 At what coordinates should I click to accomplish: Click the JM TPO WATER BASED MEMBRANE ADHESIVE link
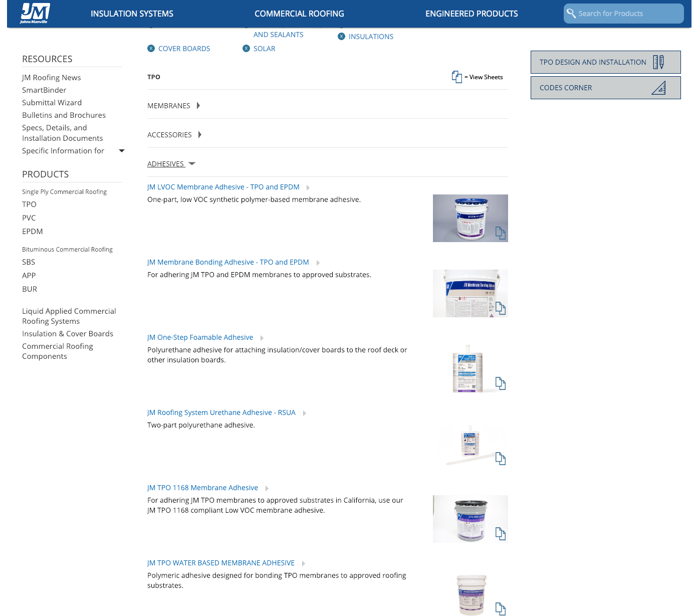[x=220, y=562]
